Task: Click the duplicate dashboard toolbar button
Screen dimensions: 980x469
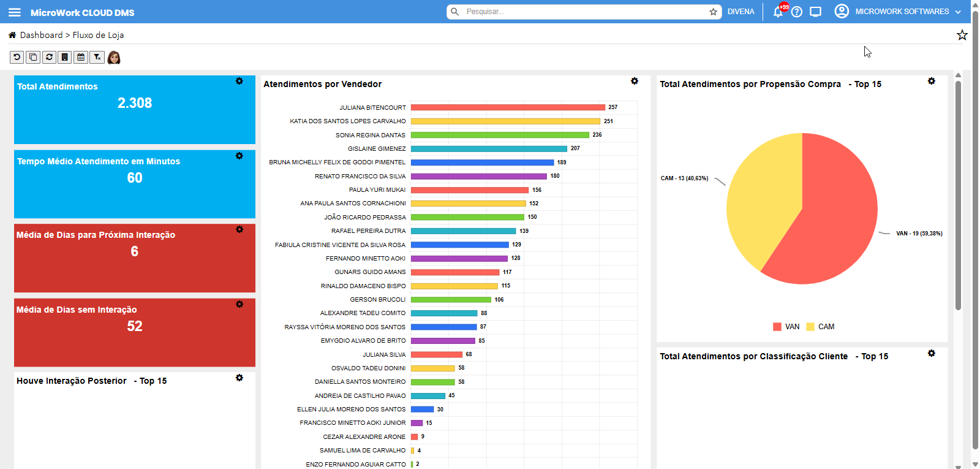Action: click(x=33, y=57)
